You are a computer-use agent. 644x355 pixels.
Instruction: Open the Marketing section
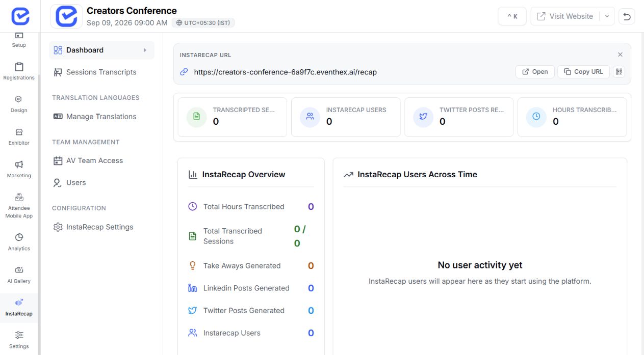coord(19,170)
